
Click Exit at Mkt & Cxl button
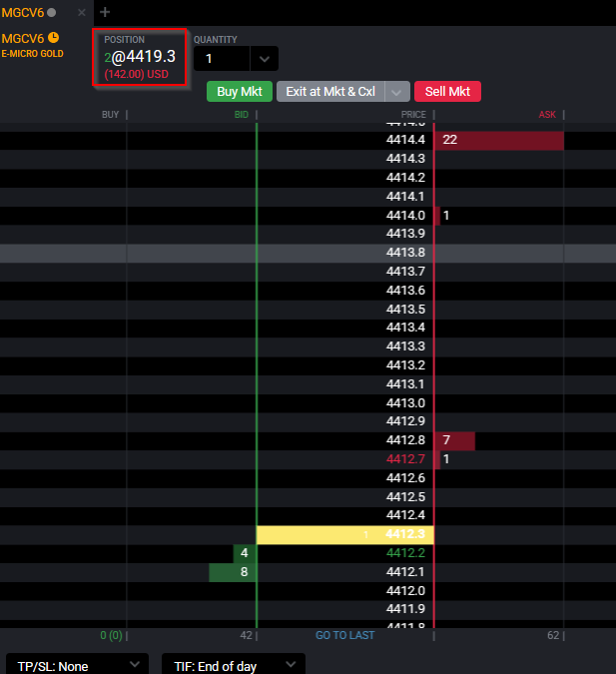pos(330,92)
